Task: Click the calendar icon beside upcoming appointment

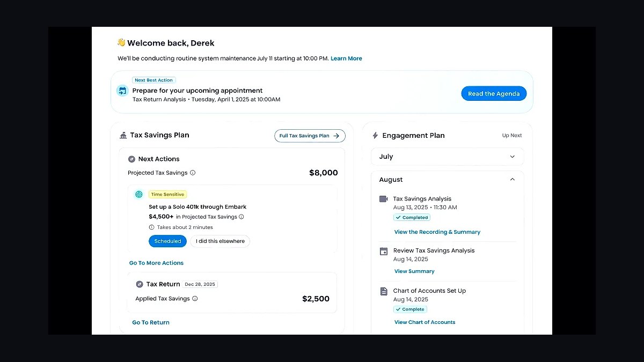Action: 122,91
